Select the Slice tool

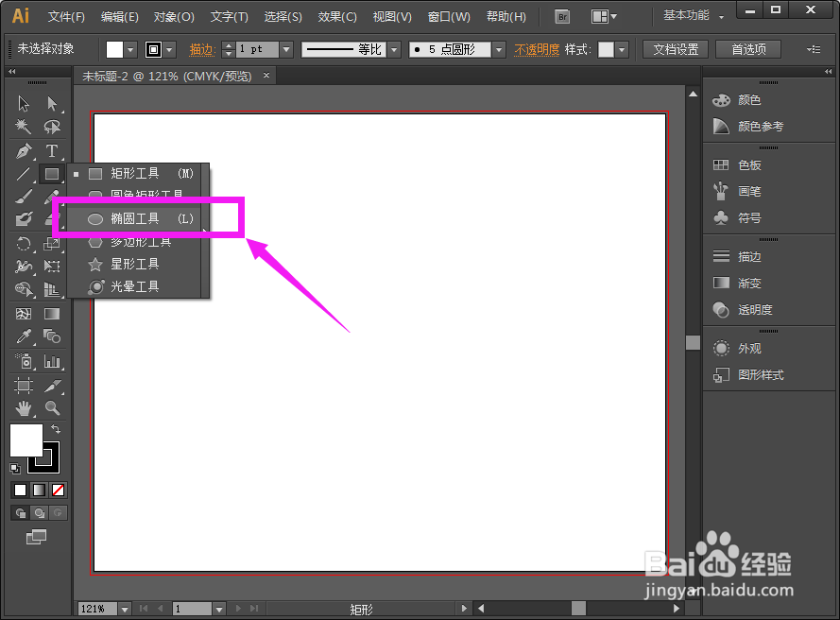52,386
